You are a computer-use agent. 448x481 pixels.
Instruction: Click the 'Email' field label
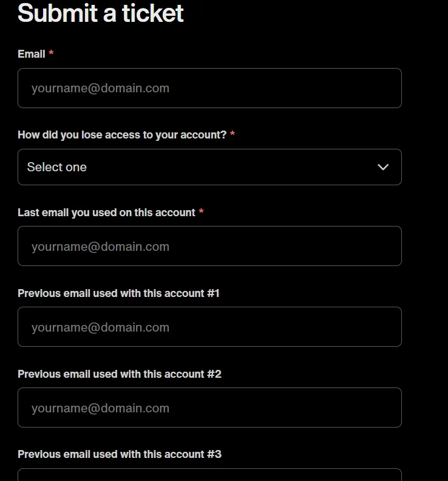pos(32,54)
